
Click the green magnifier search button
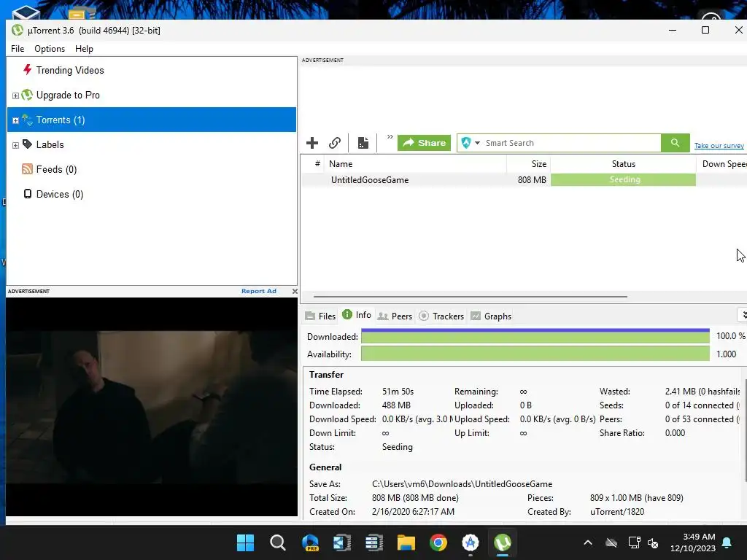675,143
